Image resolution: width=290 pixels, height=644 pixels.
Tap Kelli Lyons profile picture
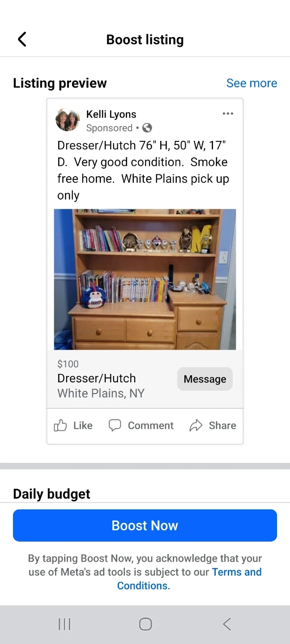(x=68, y=119)
